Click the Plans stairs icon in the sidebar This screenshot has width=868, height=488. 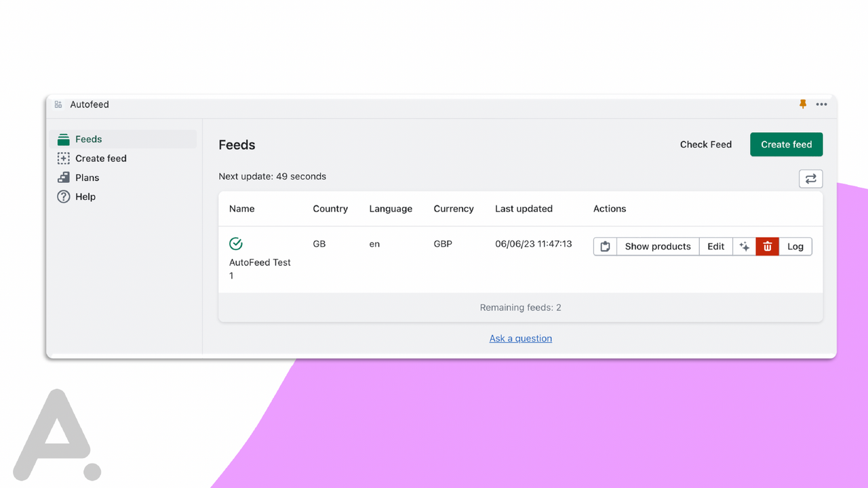click(63, 177)
